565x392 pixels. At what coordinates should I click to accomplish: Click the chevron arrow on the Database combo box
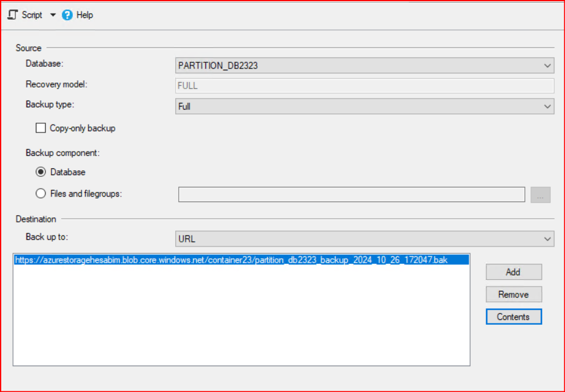click(x=548, y=65)
